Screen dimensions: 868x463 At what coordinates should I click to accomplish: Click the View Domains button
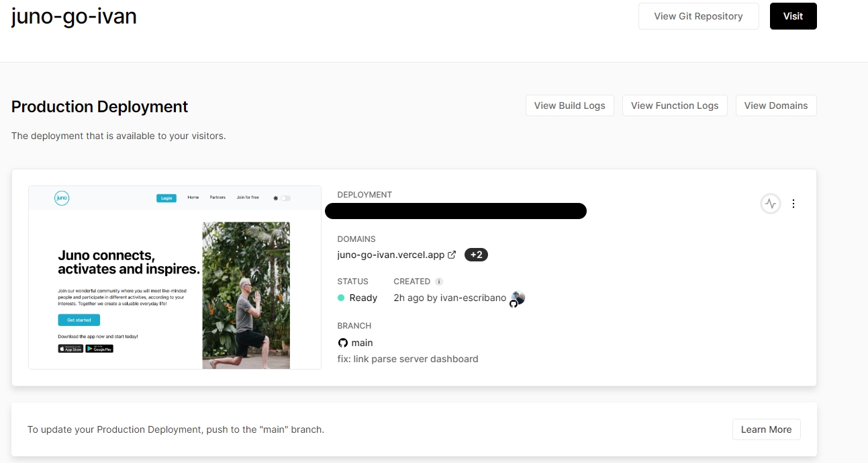tap(776, 106)
